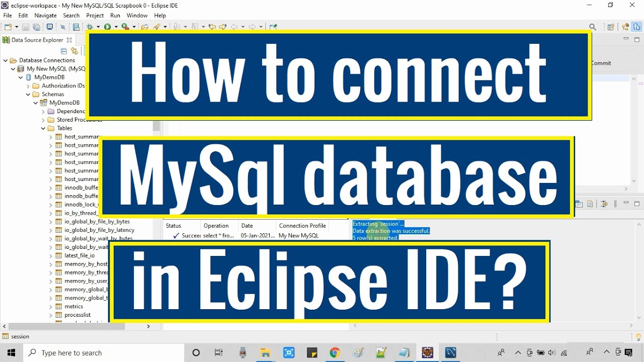The width and height of the screenshot is (644, 362).
Task: Minimize the editor area pane
Action: pos(626,39)
